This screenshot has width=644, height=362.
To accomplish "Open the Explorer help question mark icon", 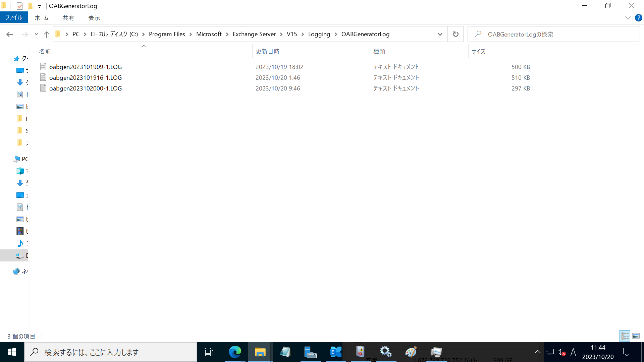I will [x=638, y=18].
